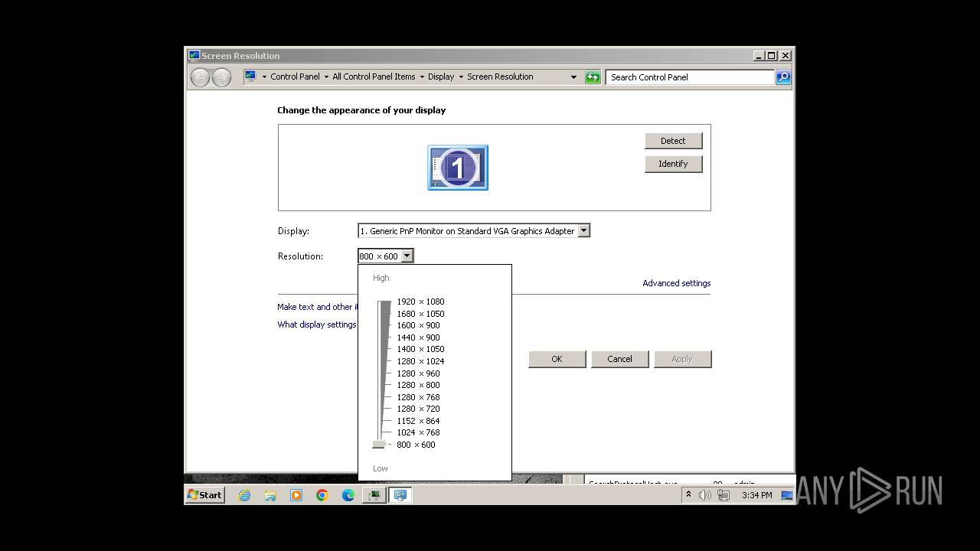
Task: Click the Cancel button
Action: (x=619, y=359)
